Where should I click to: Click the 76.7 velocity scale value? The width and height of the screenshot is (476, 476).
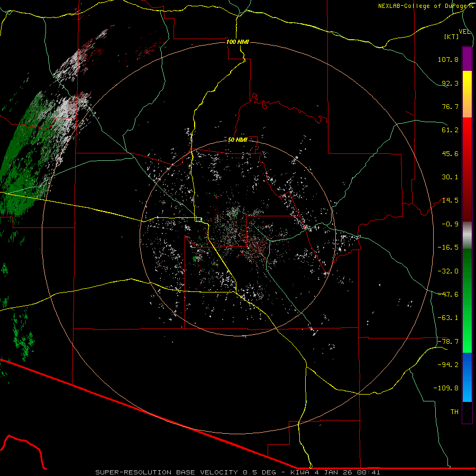point(450,106)
